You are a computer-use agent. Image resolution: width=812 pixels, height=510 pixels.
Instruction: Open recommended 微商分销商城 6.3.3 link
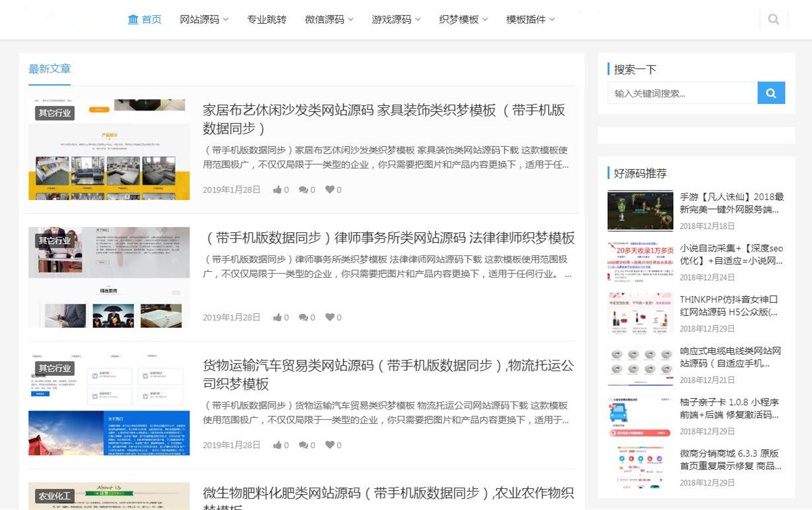coord(730,460)
